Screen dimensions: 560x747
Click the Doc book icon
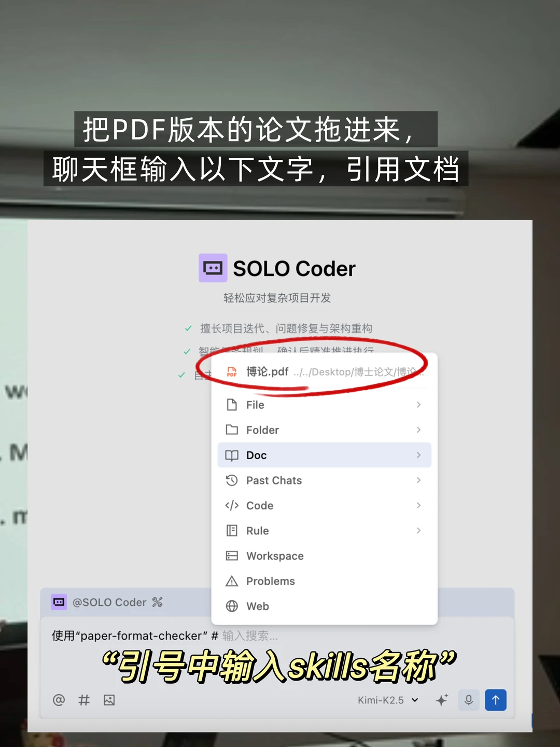point(232,455)
